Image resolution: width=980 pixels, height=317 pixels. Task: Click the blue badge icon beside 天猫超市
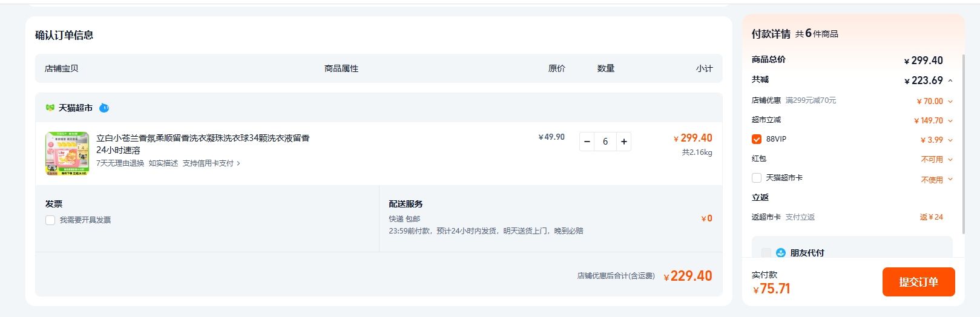[x=104, y=108]
